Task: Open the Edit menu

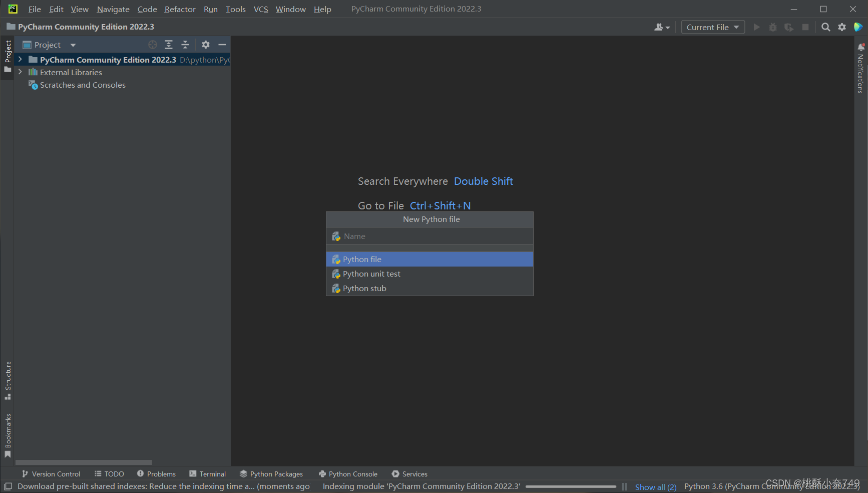Action: tap(56, 9)
